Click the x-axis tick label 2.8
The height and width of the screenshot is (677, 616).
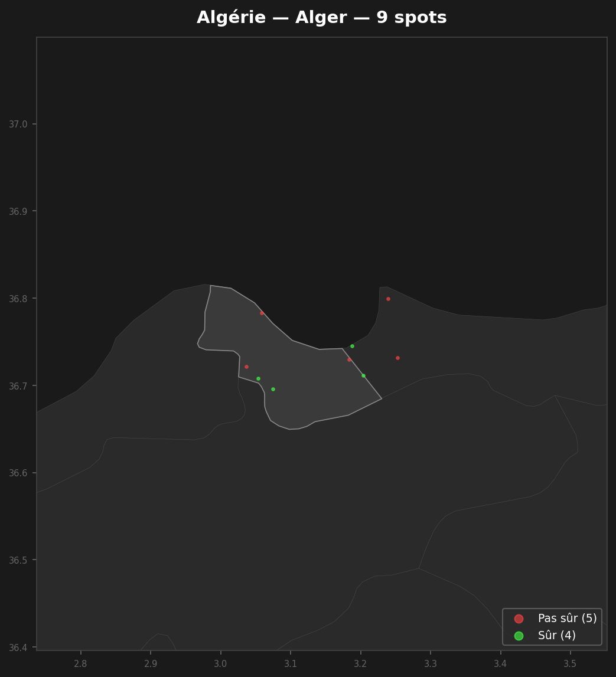pos(80,663)
